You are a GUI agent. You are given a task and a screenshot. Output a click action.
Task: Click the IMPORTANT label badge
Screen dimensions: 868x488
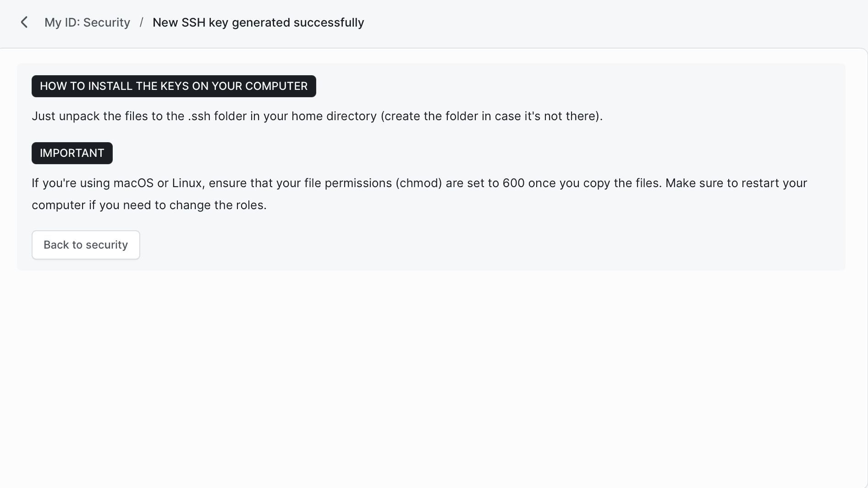(x=72, y=153)
